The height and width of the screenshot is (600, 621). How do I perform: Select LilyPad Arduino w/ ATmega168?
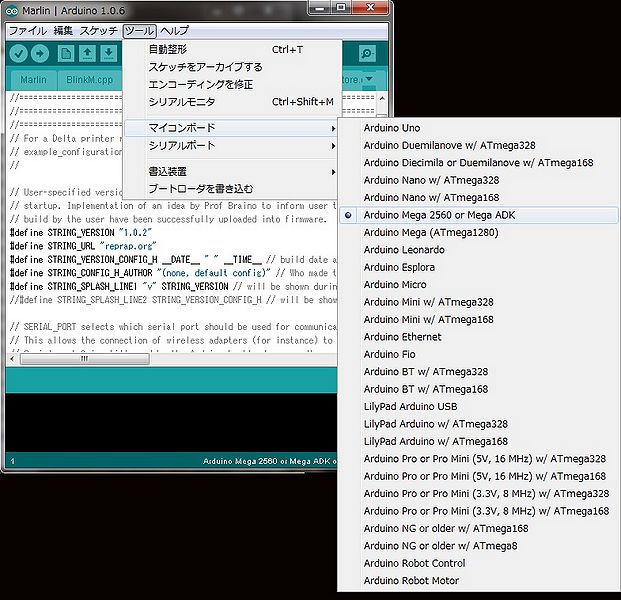coord(478,442)
